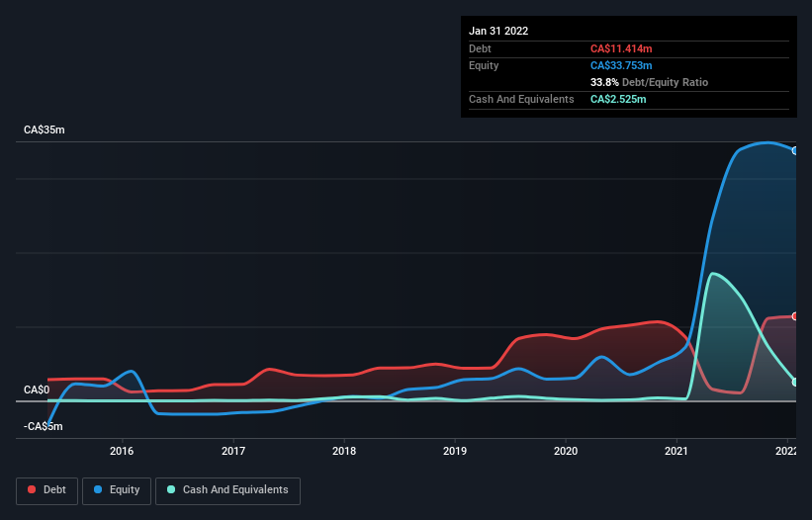
Task: Click the 2019 x-axis label
Action: 455,451
